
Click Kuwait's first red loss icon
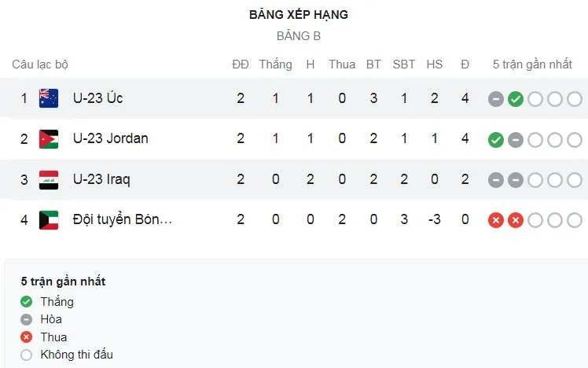(x=495, y=220)
